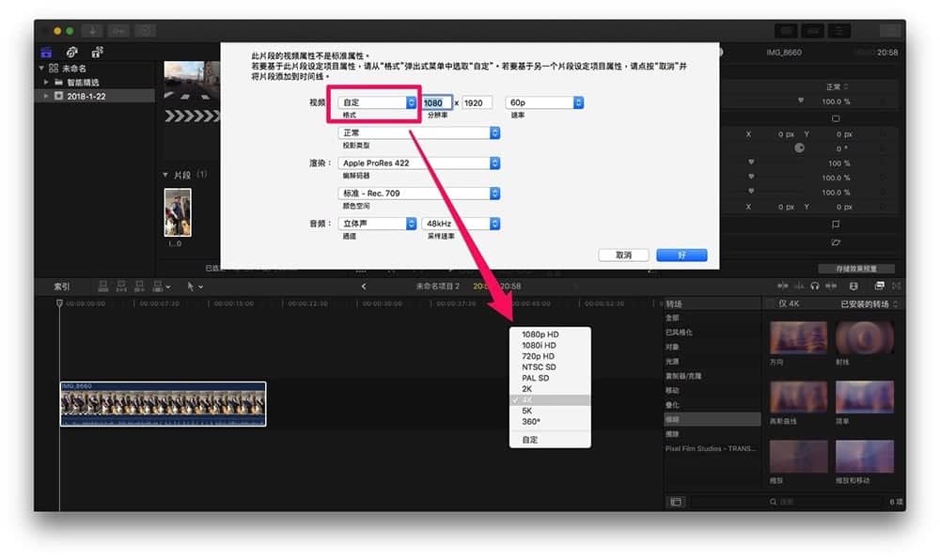Click the 取消 cancel button
The height and width of the screenshot is (560, 940).
623,256
